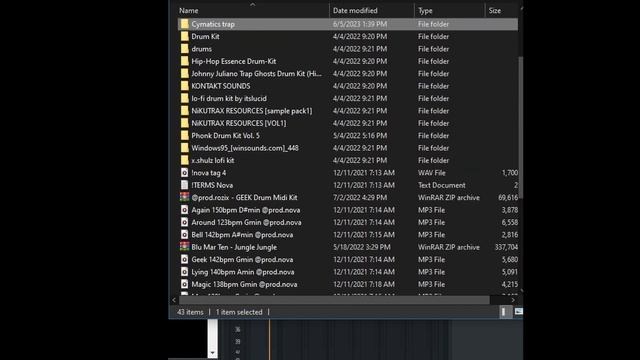Select the 'KONTAKT SOUNDS' folder name

pyautogui.click(x=221, y=86)
